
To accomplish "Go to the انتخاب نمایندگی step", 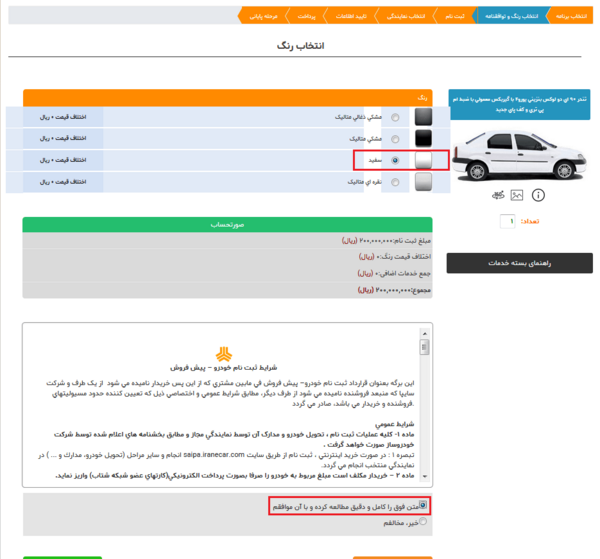I will coord(406,16).
